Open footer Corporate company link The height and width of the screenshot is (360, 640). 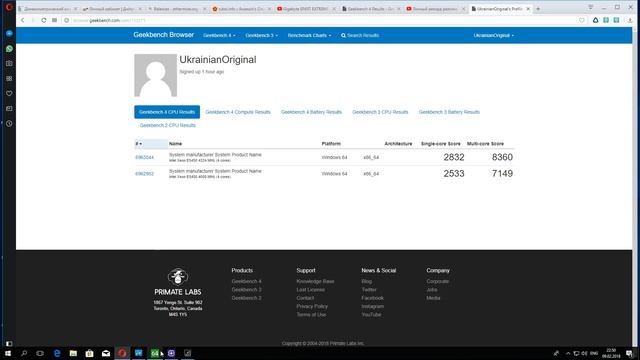438,281
